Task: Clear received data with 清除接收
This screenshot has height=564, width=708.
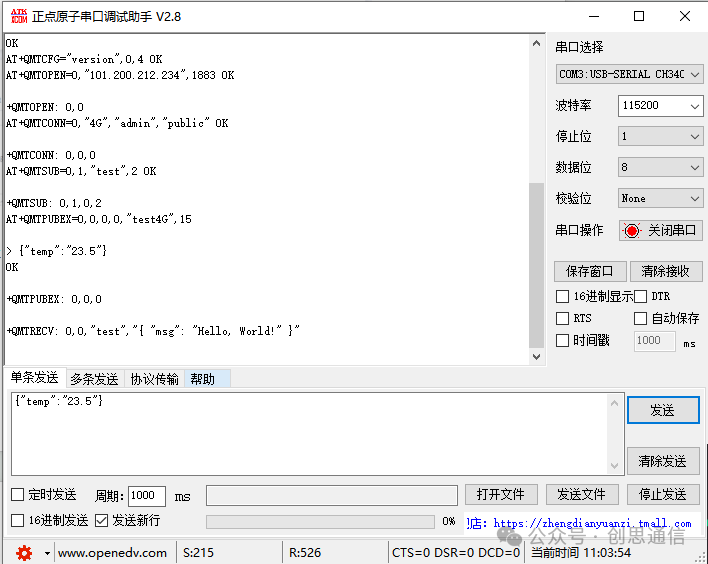Action: 666,271
